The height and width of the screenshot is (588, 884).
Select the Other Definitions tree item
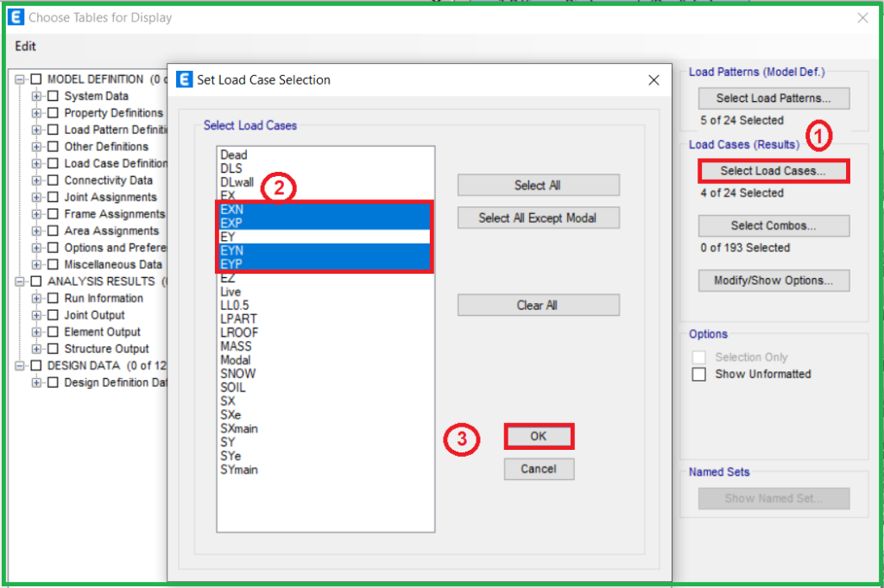(106, 147)
